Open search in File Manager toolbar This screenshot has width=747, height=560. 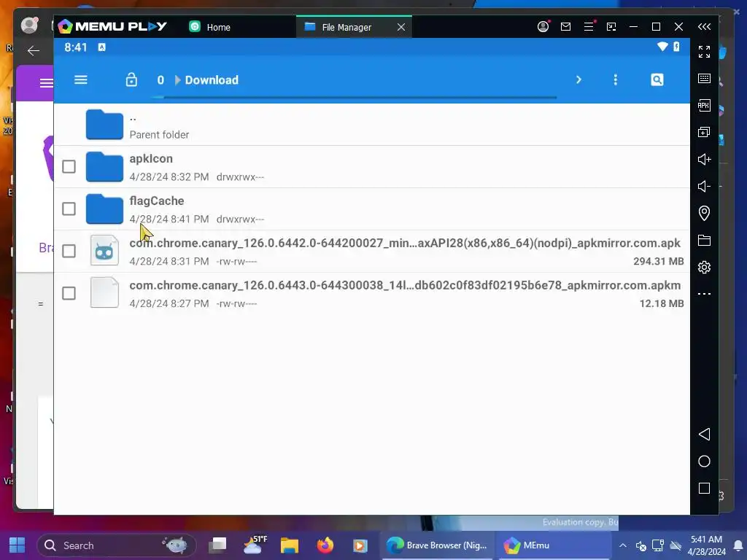(x=657, y=79)
